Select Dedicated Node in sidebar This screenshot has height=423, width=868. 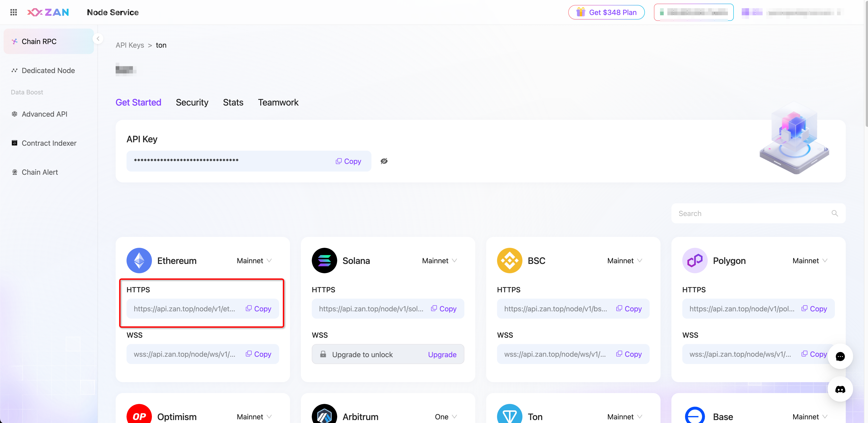pos(48,71)
